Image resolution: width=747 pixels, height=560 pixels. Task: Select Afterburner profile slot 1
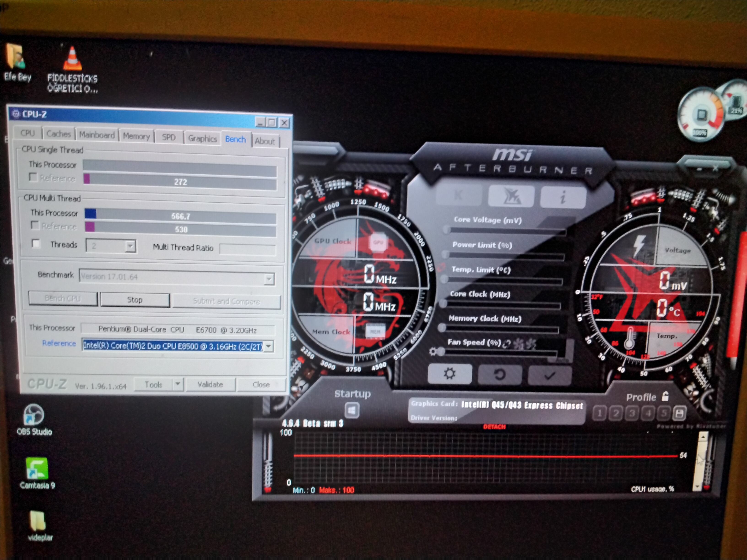pyautogui.click(x=599, y=413)
